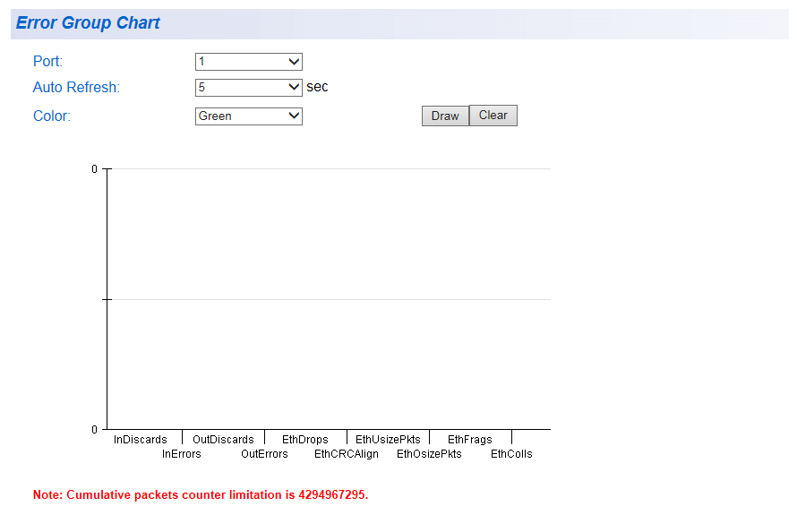
Task: Open the Color dropdown showing Green
Action: [249, 116]
